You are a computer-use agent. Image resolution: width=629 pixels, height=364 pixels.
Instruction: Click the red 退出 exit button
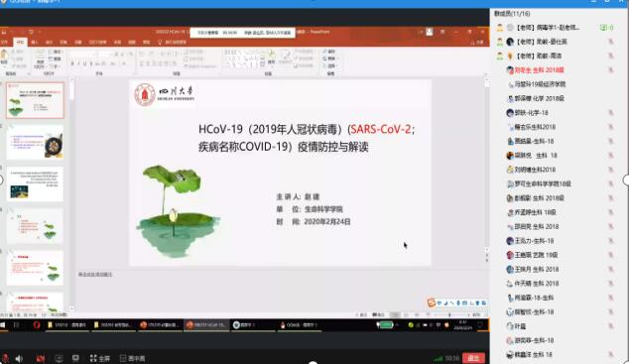click(x=473, y=358)
